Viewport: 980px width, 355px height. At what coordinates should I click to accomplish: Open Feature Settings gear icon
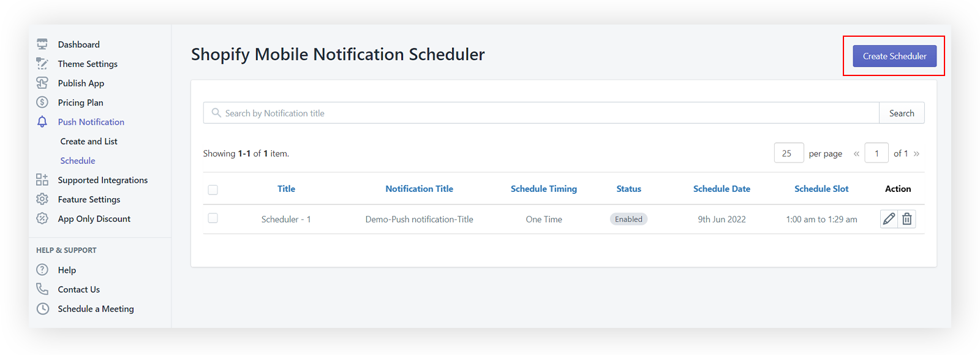42,199
